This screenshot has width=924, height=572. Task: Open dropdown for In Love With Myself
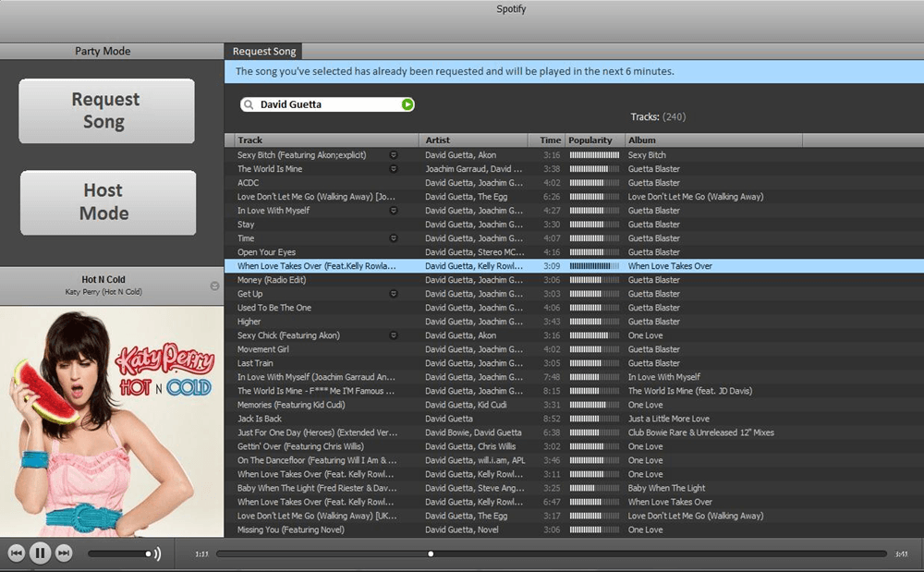coord(394,211)
